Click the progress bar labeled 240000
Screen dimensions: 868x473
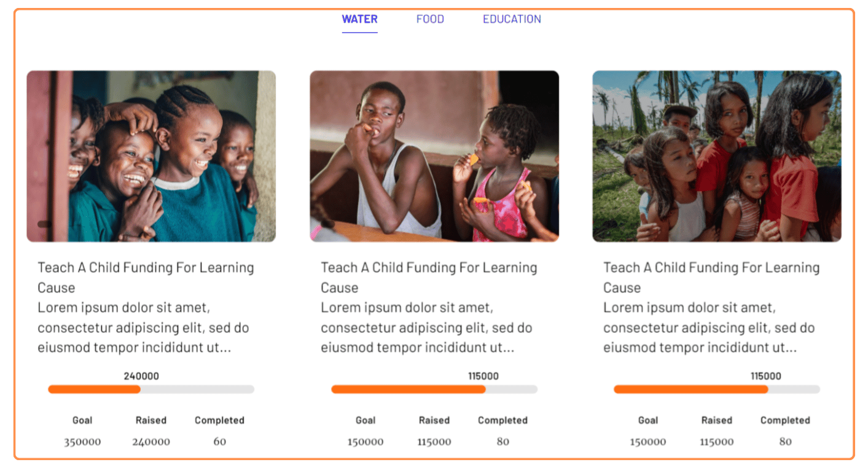click(151, 389)
